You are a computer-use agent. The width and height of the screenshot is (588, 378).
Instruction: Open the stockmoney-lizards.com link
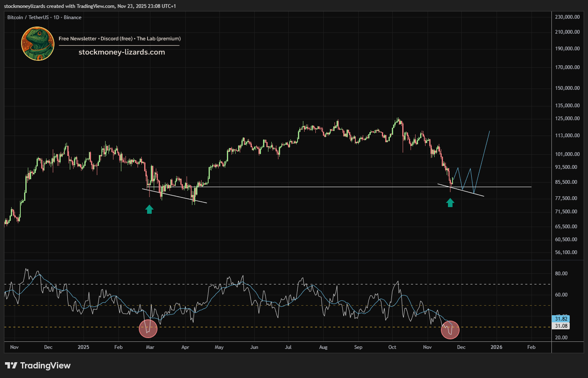coord(122,52)
